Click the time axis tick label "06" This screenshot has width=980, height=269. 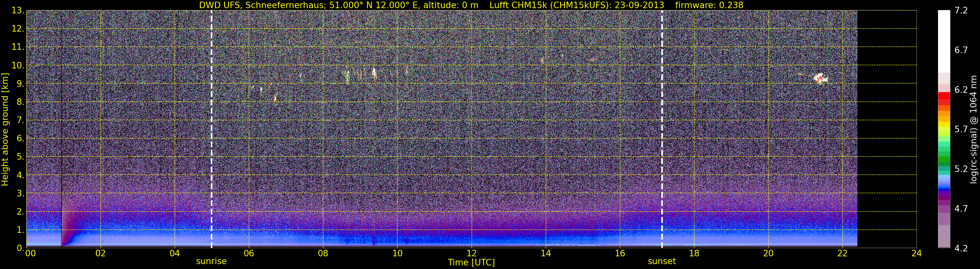point(249,253)
